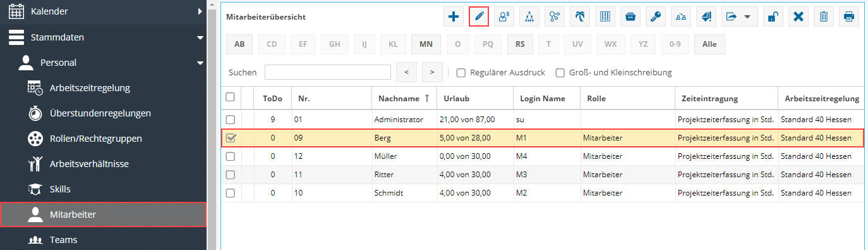Click the plus icon to add employee
This screenshot has height=250, width=868.
coord(454,17)
